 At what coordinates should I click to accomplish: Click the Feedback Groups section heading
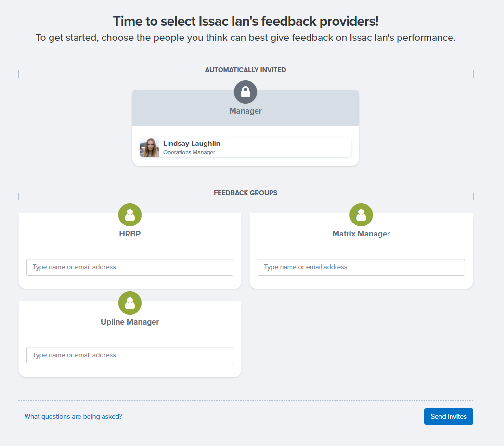coord(245,193)
